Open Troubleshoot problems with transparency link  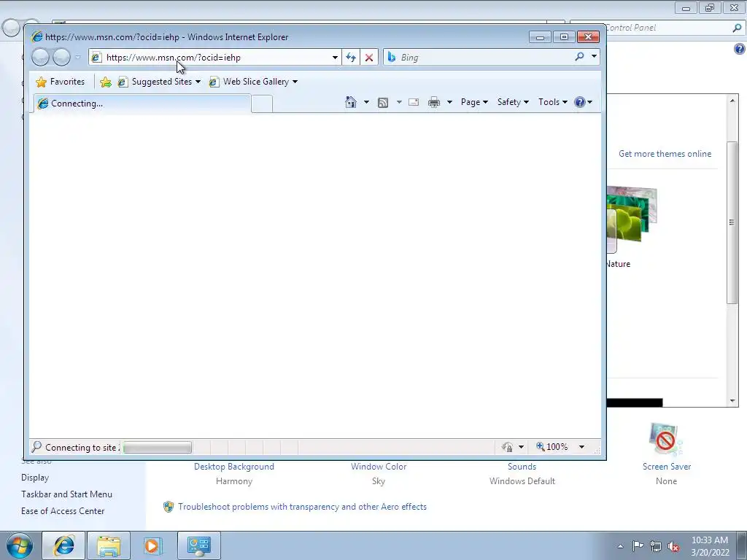click(302, 507)
